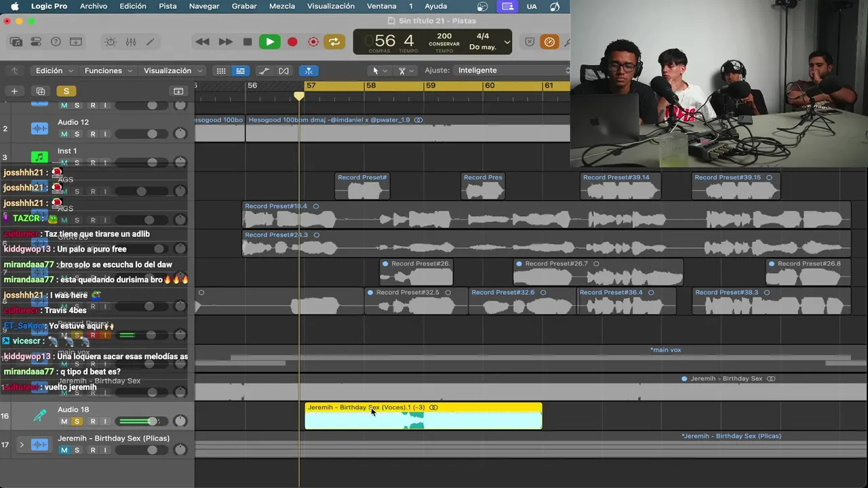Viewport: 868px width, 488px height.
Task: Open the Mixer faders icon
Action: pyautogui.click(x=131, y=42)
